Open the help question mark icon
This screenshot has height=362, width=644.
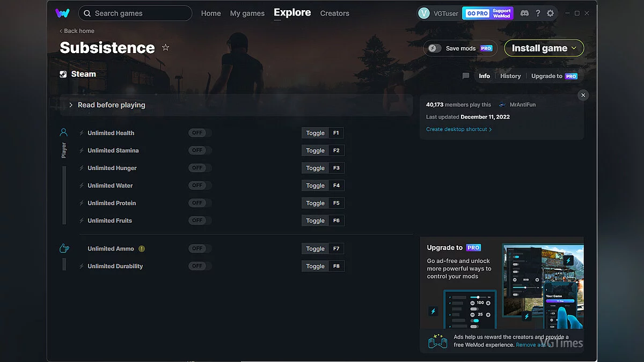(538, 13)
